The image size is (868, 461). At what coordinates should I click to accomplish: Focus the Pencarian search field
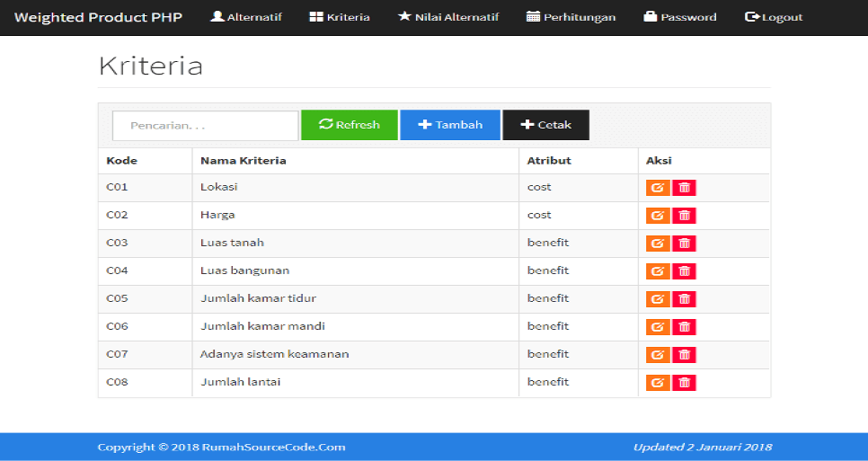tap(206, 126)
